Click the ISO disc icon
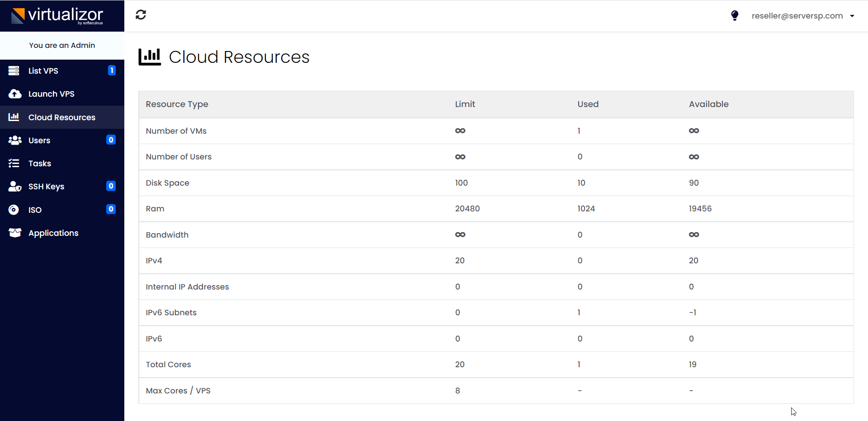The width and height of the screenshot is (868, 421). tap(14, 210)
